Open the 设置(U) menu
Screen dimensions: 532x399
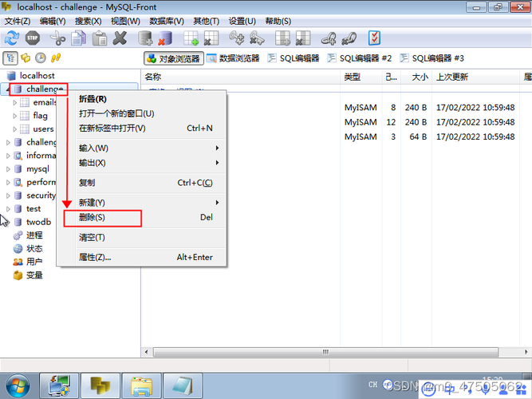(x=242, y=22)
